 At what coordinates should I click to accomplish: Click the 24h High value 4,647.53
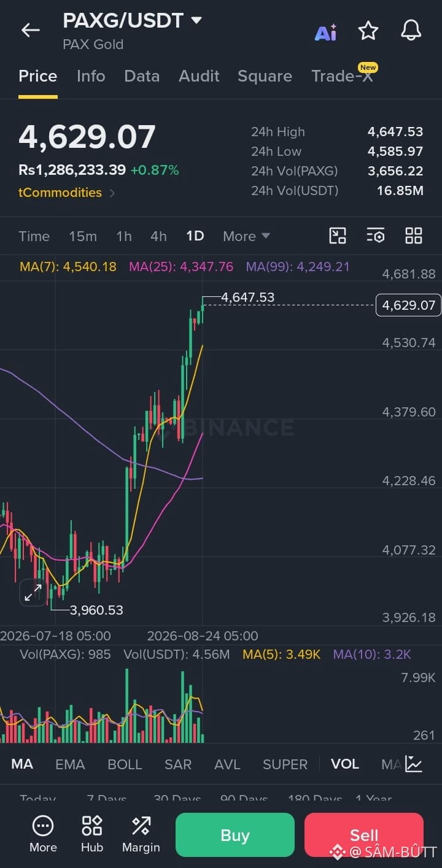(395, 132)
